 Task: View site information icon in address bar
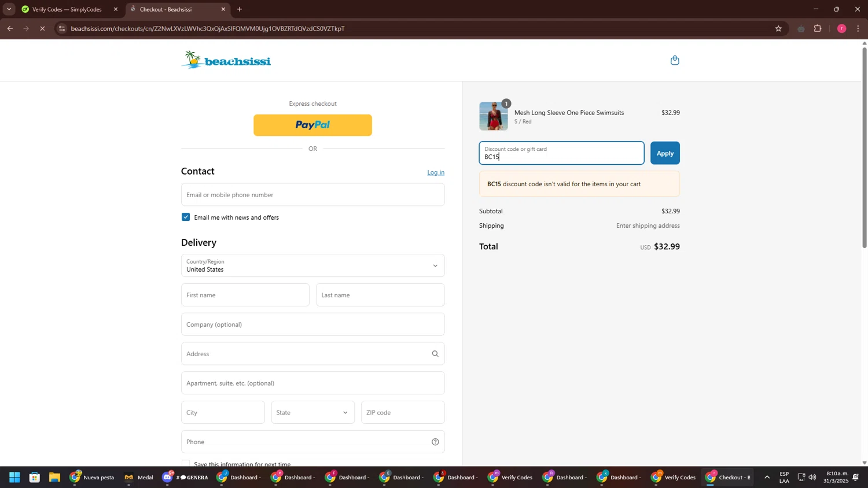(62, 28)
